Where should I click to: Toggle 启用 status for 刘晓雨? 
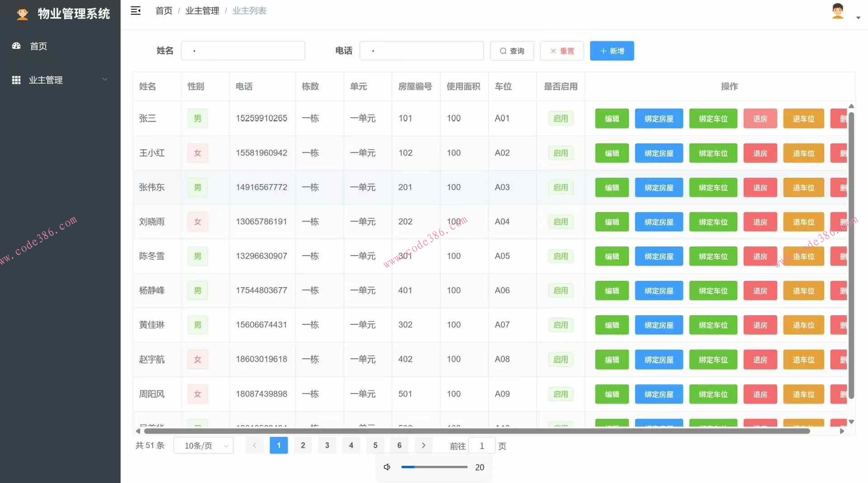coord(560,222)
